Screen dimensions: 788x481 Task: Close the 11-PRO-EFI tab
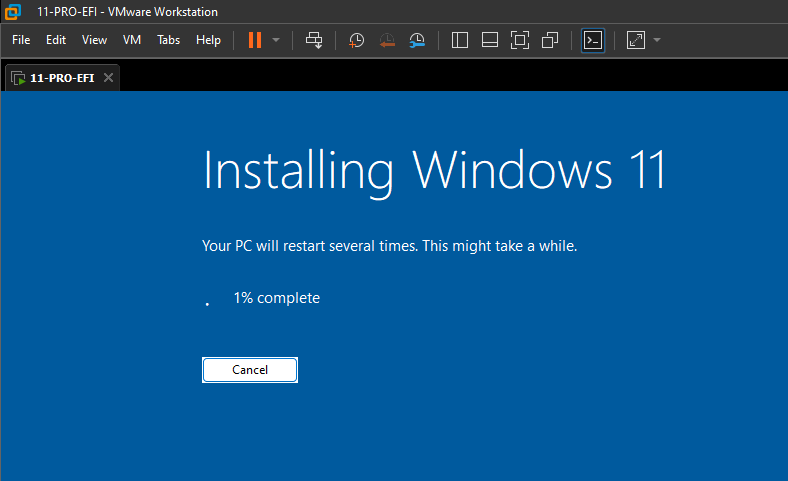108,77
